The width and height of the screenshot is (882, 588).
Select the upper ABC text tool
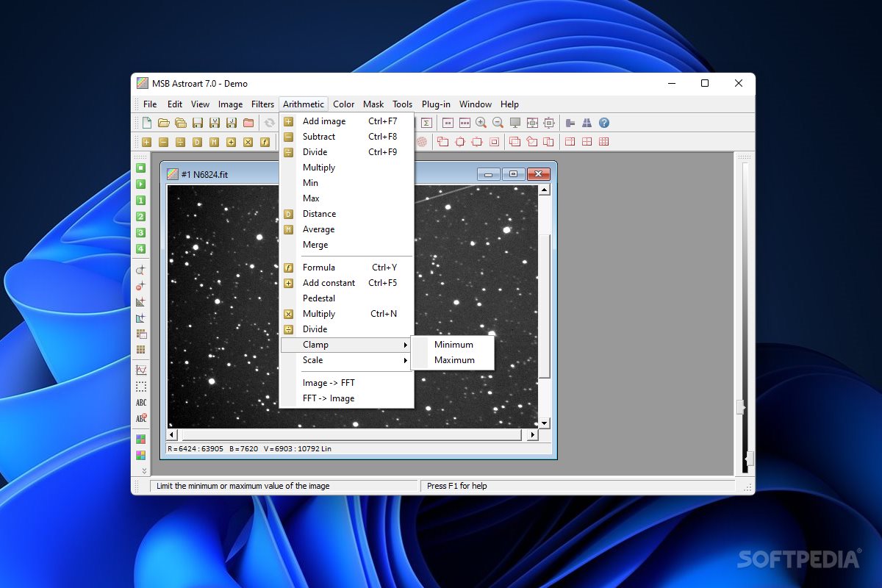click(x=140, y=403)
